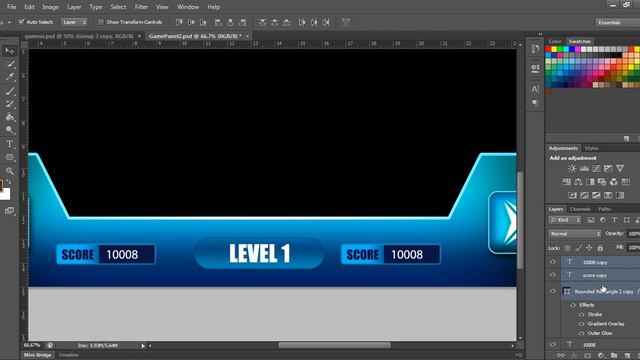The width and height of the screenshot is (640, 360).
Task: Add a Curves adjustment
Action: pyautogui.click(x=596, y=169)
